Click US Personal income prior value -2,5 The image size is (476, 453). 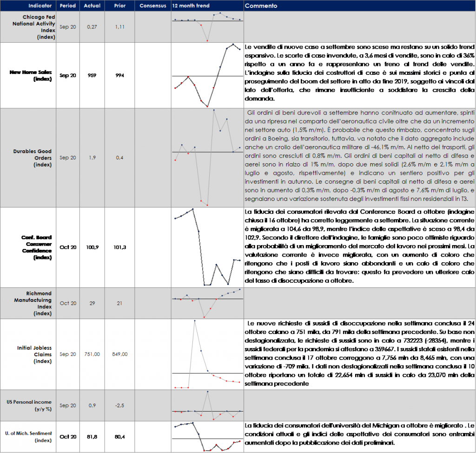pyautogui.click(x=120, y=406)
